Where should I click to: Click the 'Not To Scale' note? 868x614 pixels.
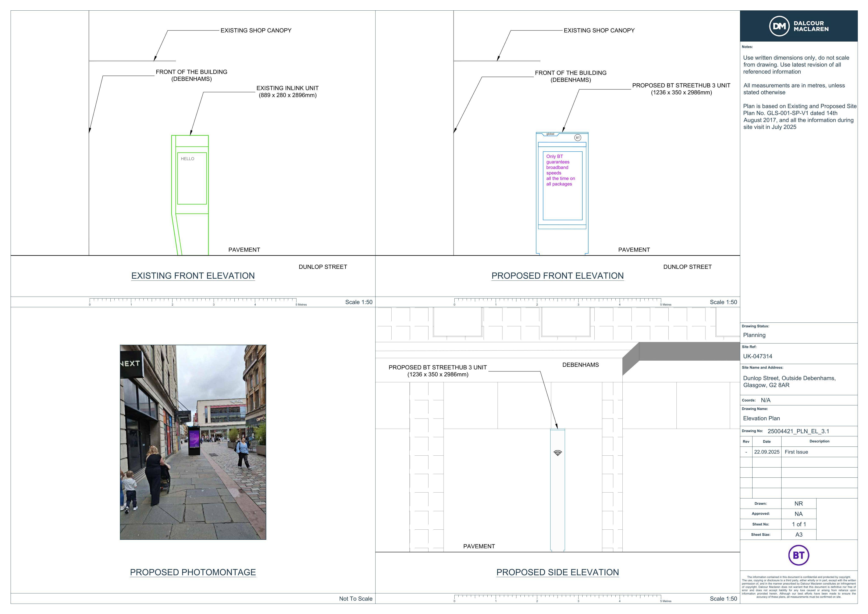(356, 599)
